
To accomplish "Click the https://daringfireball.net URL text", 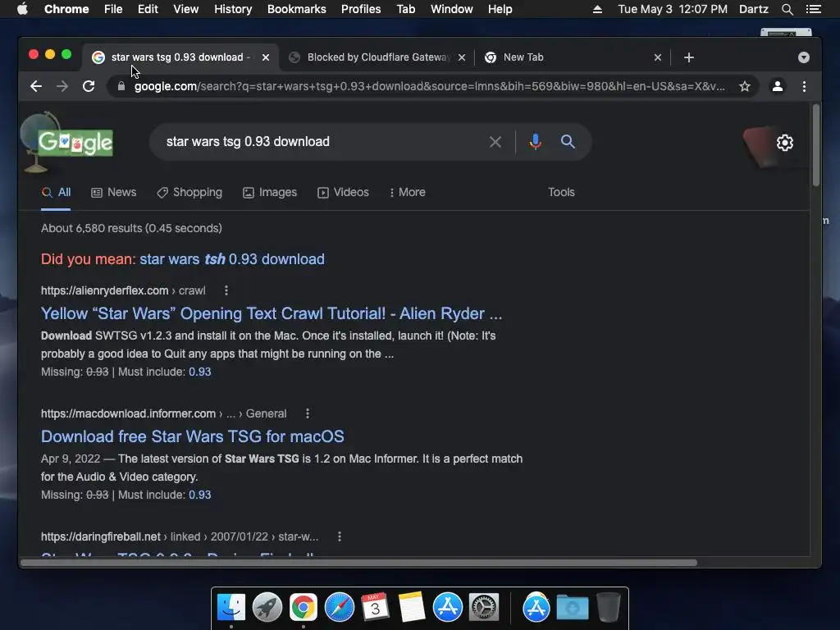I will tap(101, 536).
